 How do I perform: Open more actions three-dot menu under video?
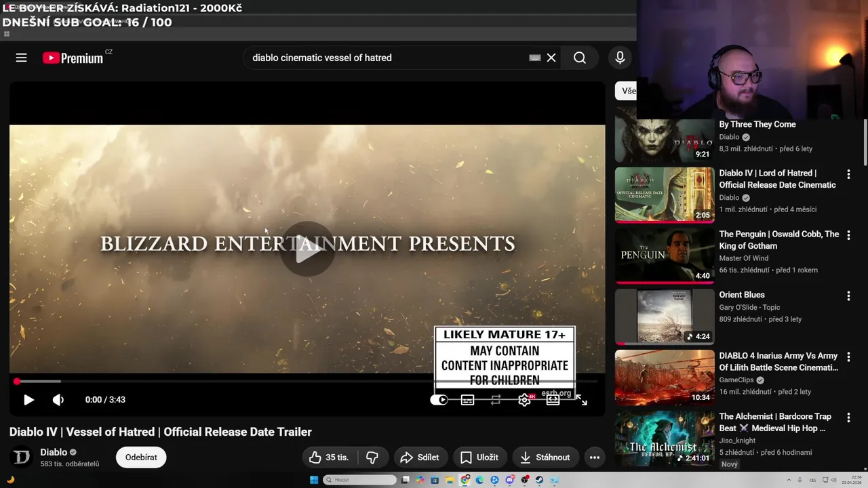(x=595, y=457)
